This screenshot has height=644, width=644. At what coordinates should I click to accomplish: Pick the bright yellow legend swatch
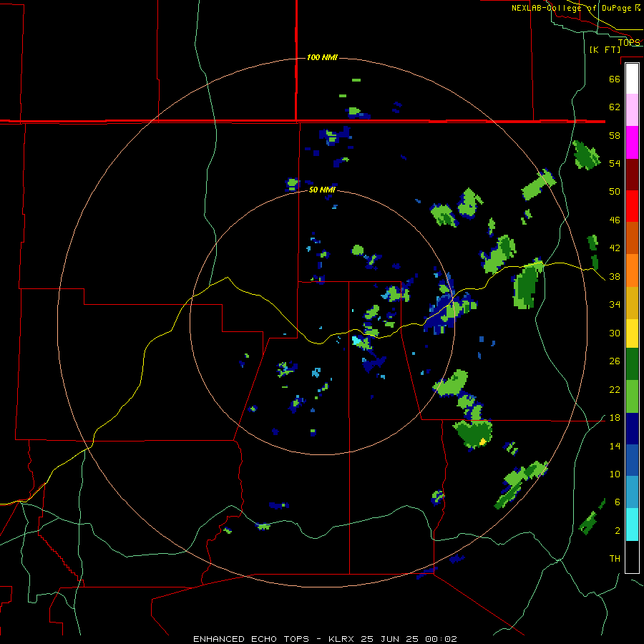[632, 333]
